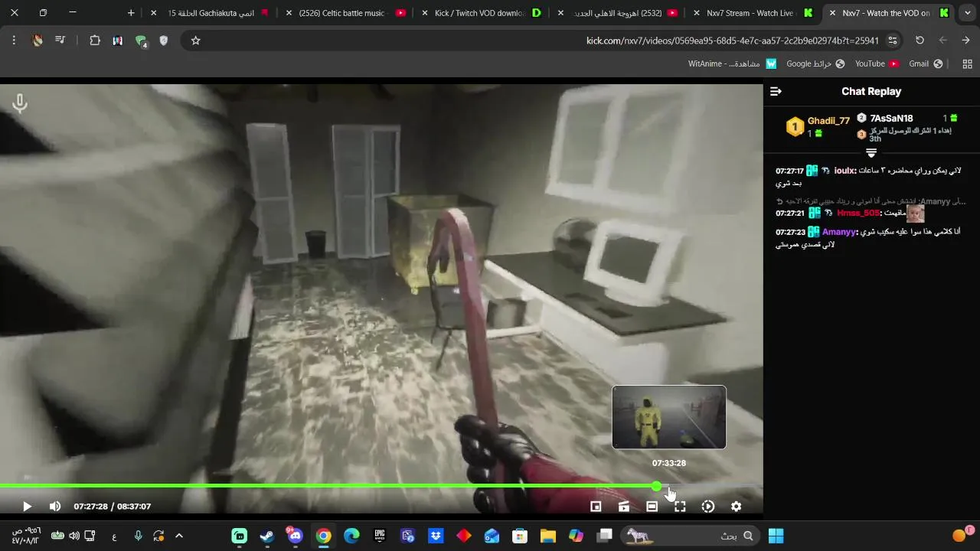Open media control playlist icon

[60, 41]
